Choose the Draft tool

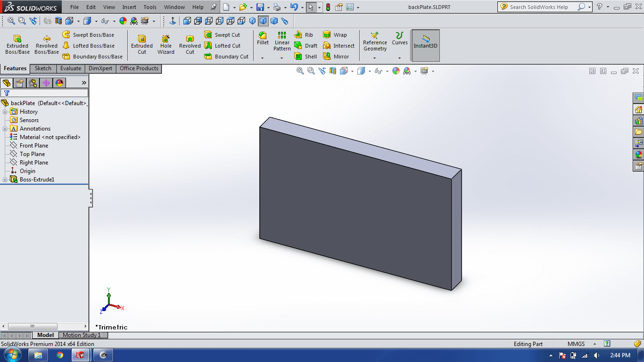point(305,46)
